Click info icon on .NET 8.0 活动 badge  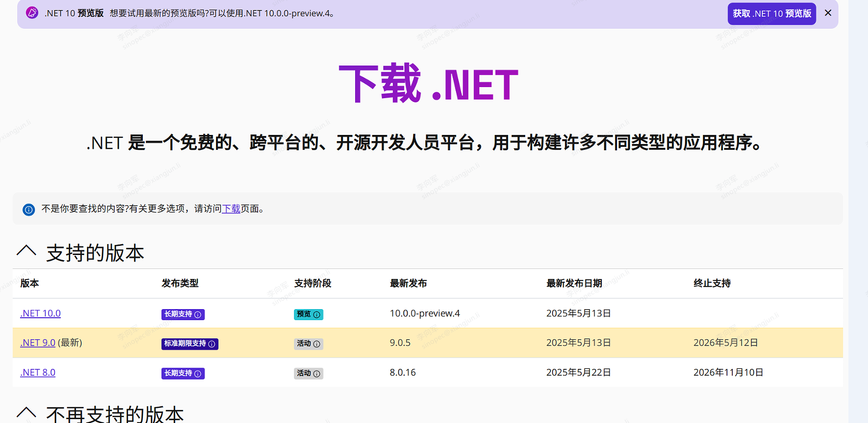(316, 374)
